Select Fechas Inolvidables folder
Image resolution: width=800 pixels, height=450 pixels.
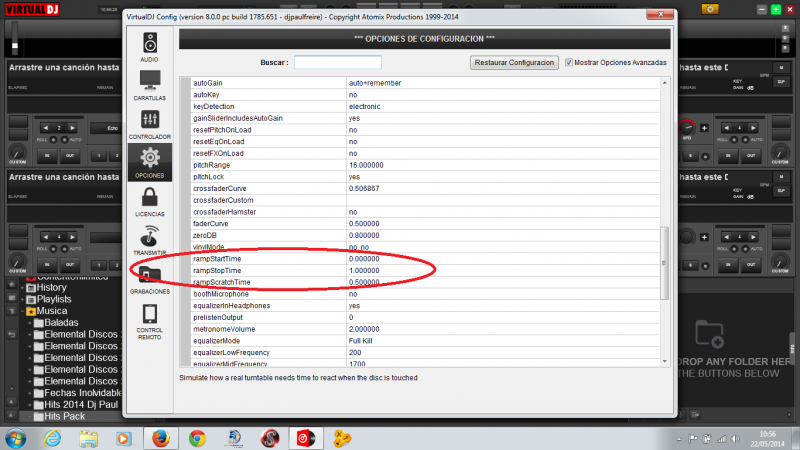(78, 393)
